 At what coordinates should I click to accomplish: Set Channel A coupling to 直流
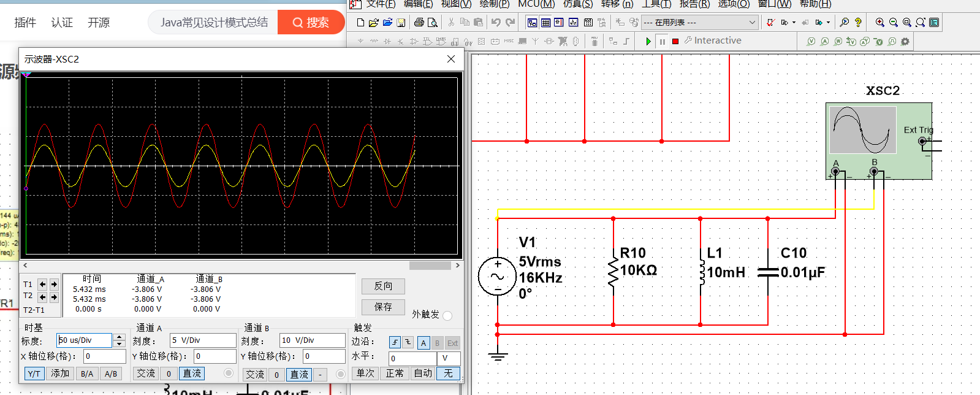click(192, 374)
